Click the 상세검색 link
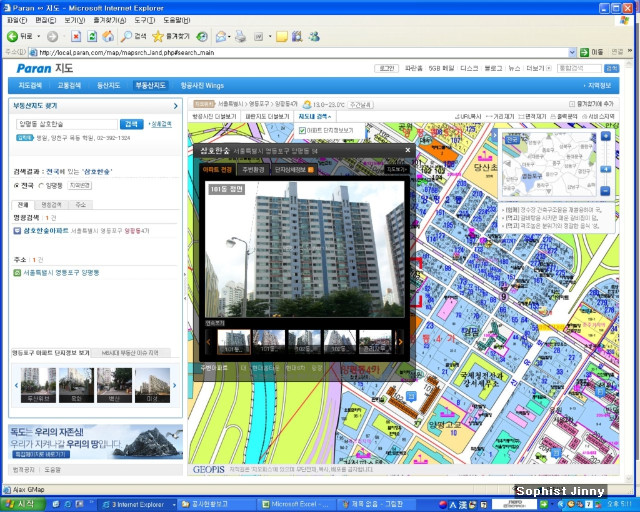The image size is (640, 512). click(x=161, y=124)
